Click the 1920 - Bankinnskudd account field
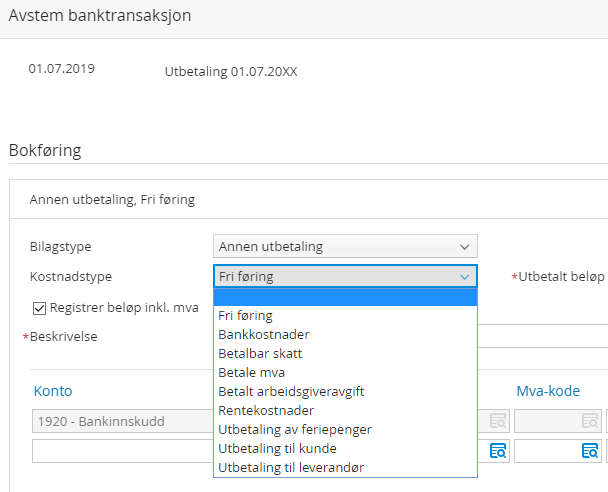This screenshot has height=492, width=608. pyautogui.click(x=120, y=421)
